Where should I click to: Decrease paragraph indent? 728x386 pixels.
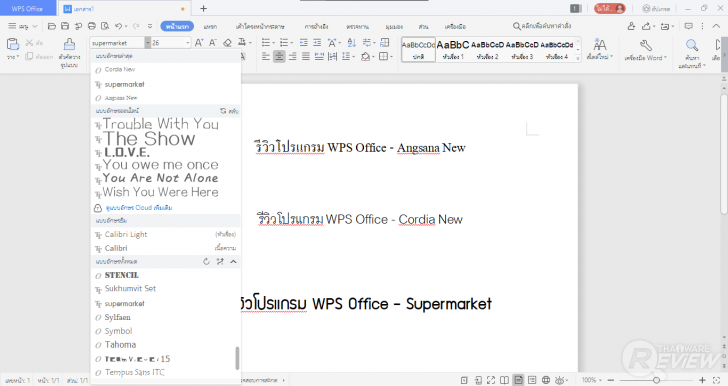[304, 43]
